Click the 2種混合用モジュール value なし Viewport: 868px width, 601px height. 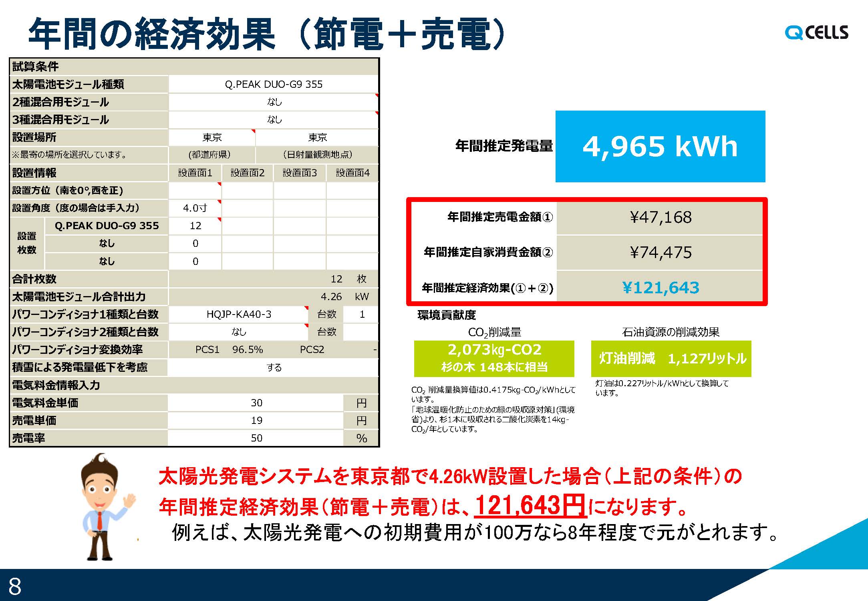click(274, 102)
